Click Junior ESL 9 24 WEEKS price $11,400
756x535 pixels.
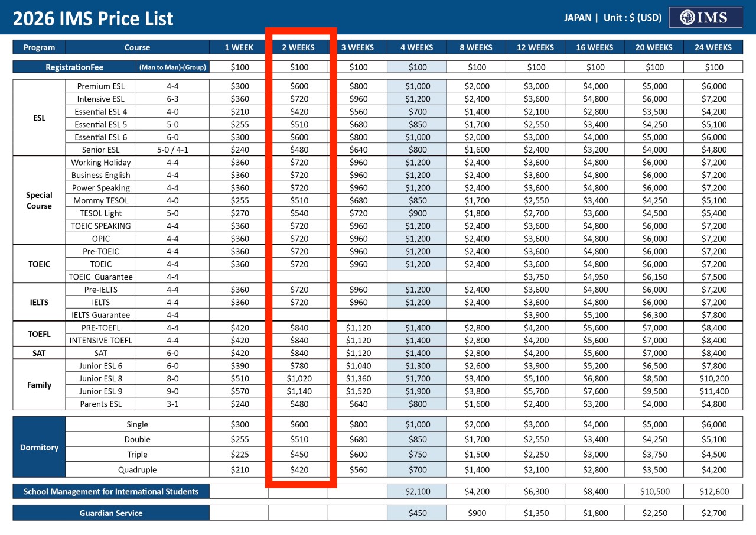(x=713, y=391)
